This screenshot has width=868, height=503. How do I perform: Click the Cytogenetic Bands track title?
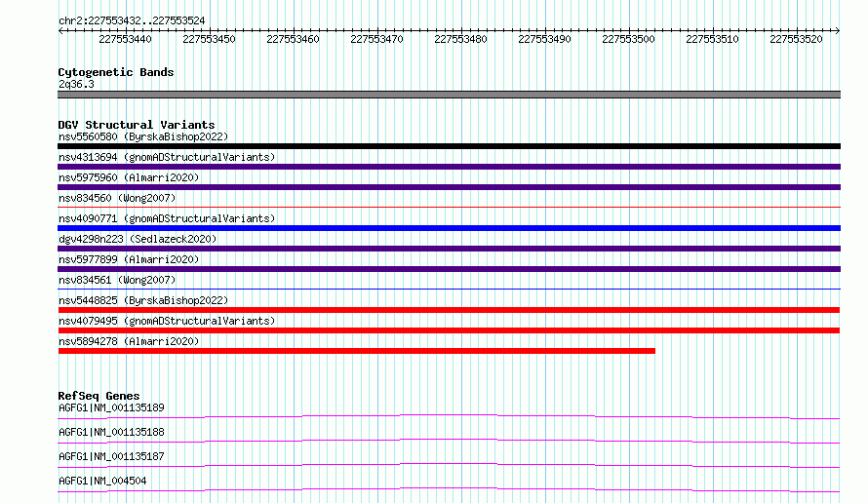[116, 72]
